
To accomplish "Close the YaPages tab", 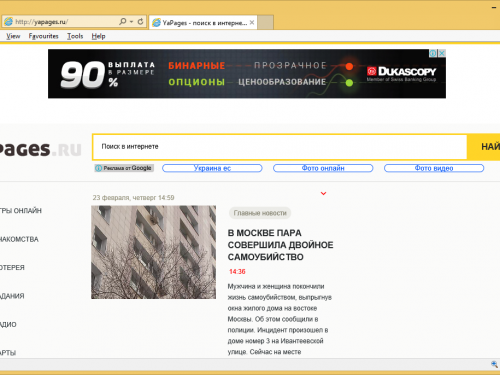I will point(252,23).
